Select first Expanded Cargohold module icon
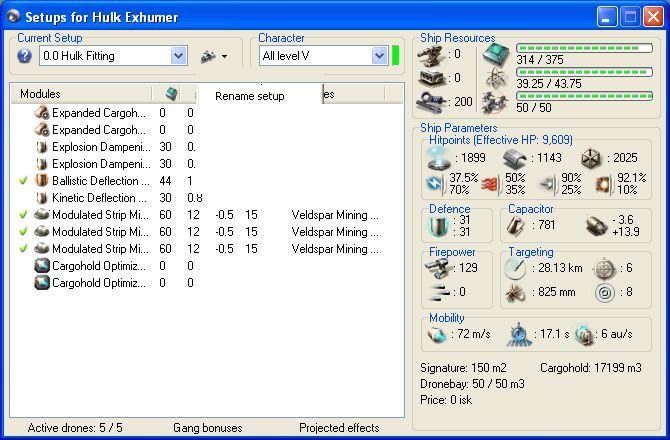The width and height of the screenshot is (670, 440). pos(42,113)
